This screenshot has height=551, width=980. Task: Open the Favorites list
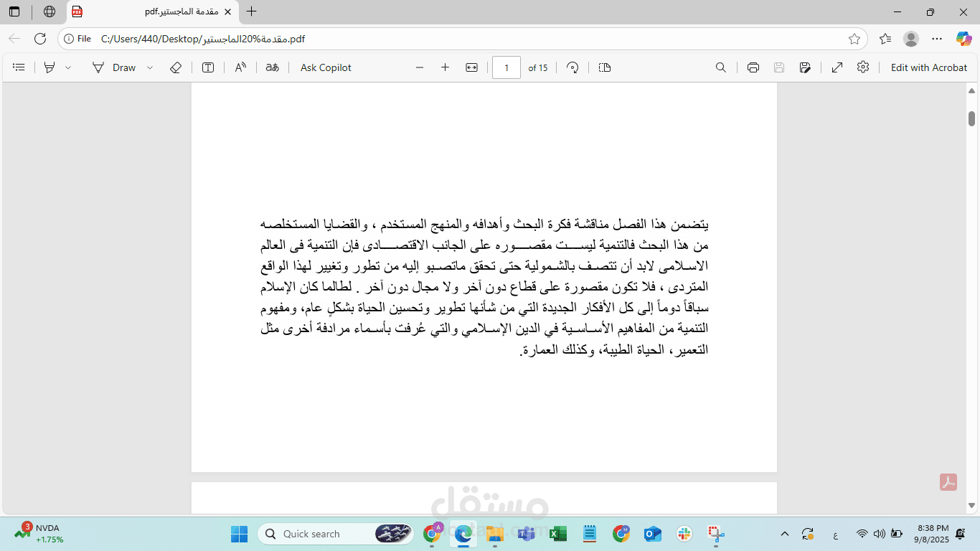[885, 39]
